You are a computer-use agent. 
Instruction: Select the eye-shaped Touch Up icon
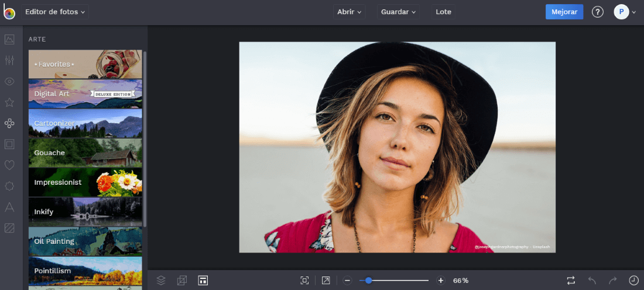pos(9,81)
